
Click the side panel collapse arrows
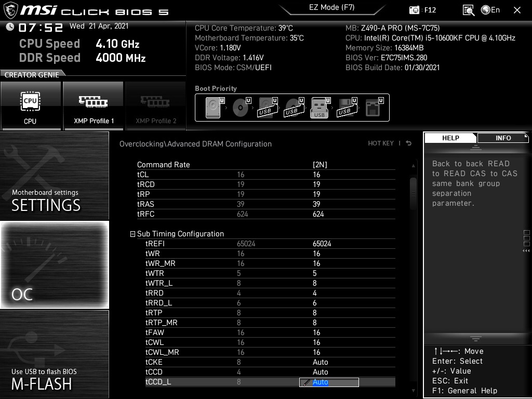click(526, 251)
